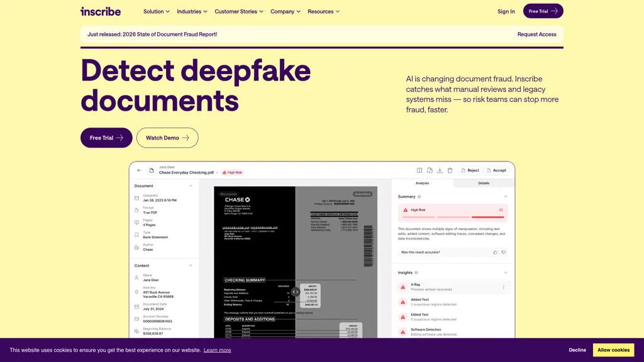Switch to the Analysis tab
This screenshot has width=644, height=362.
(x=422, y=183)
